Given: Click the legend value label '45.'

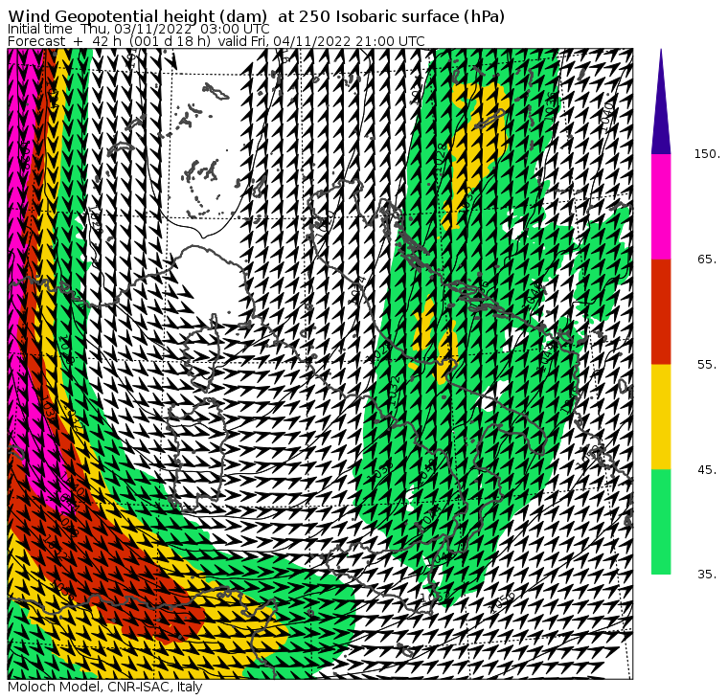Looking at the screenshot, I should [x=708, y=470].
